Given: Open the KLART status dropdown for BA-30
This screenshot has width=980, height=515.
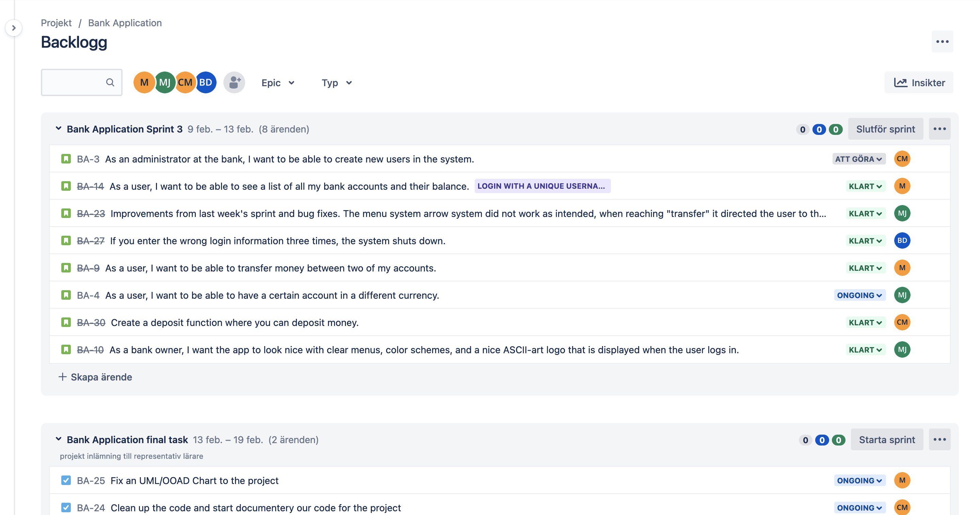Looking at the screenshot, I should click(866, 323).
